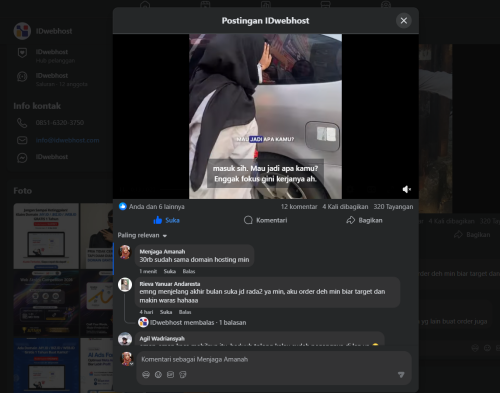Attach a GIF in comment box
500x393 pixels.
pos(170,375)
